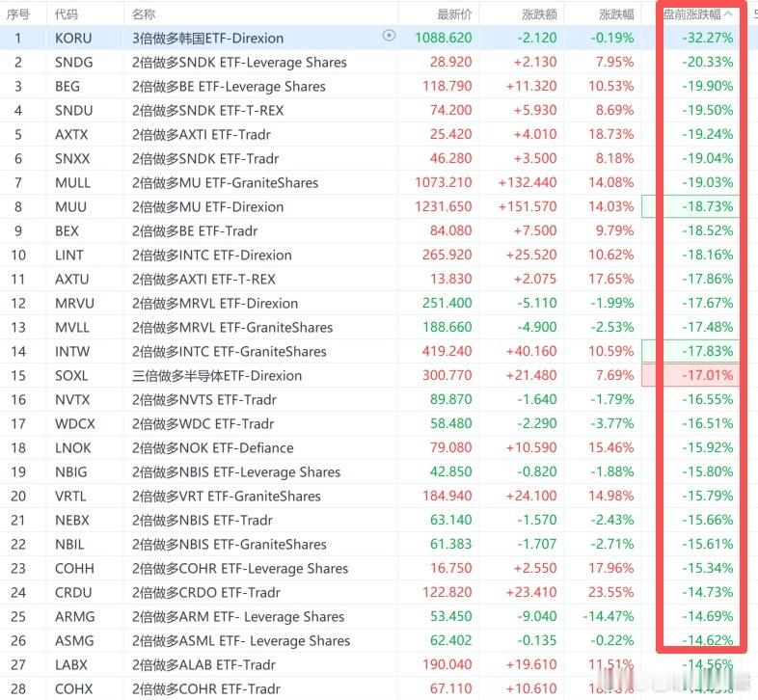The image size is (758, 700).
Task: Click the pre-market value -32.27%
Action: 708,39
